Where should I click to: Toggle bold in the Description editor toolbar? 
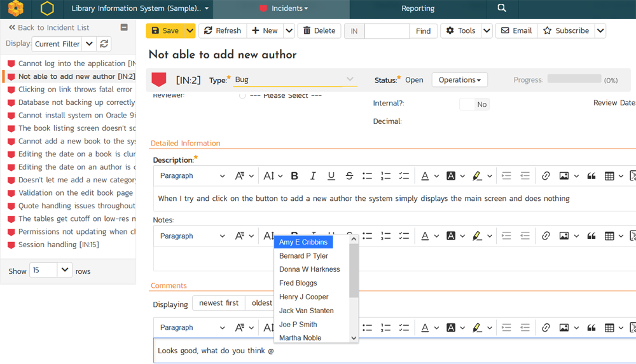click(294, 176)
